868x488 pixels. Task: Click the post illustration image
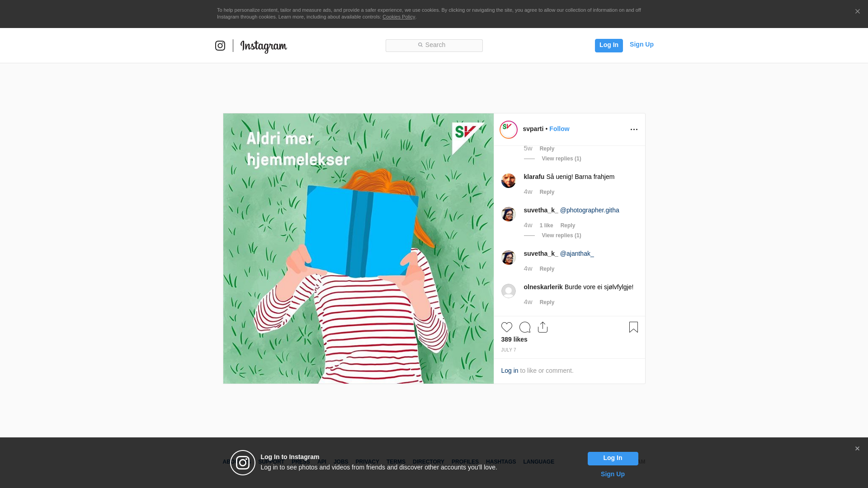(x=359, y=249)
